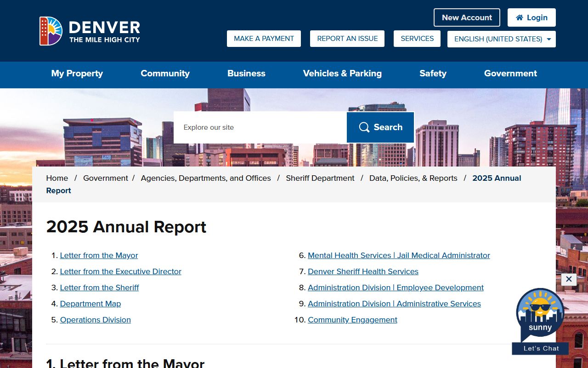Open the Department Map link
This screenshot has width=588, height=368.
[90, 304]
